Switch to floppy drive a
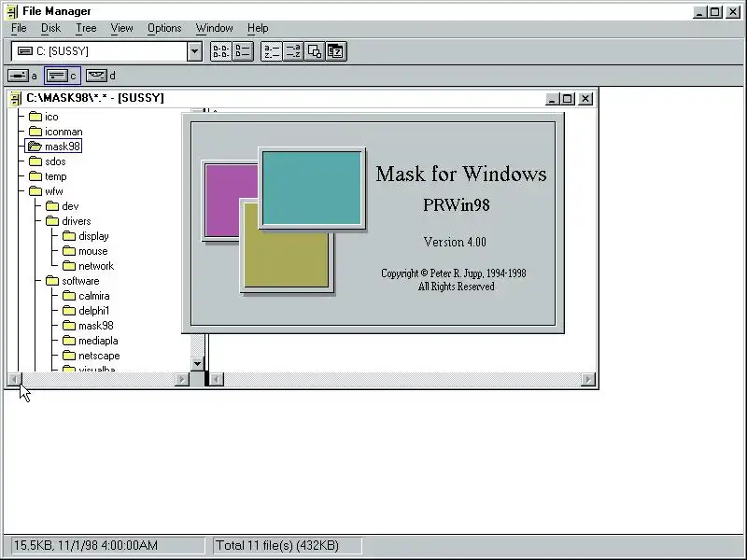The image size is (747, 560). click(21, 76)
